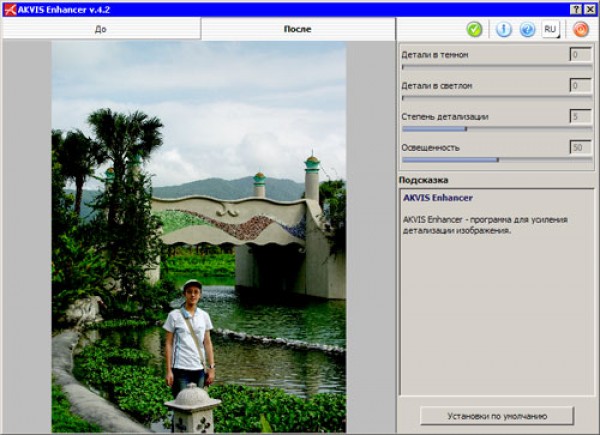Focus the Детали в темном value field

click(x=580, y=55)
